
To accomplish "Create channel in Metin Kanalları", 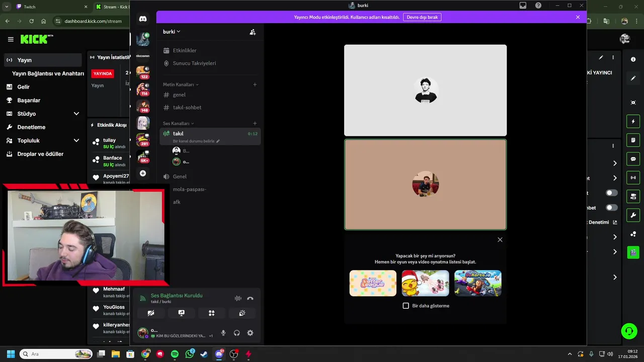I will coord(255,84).
